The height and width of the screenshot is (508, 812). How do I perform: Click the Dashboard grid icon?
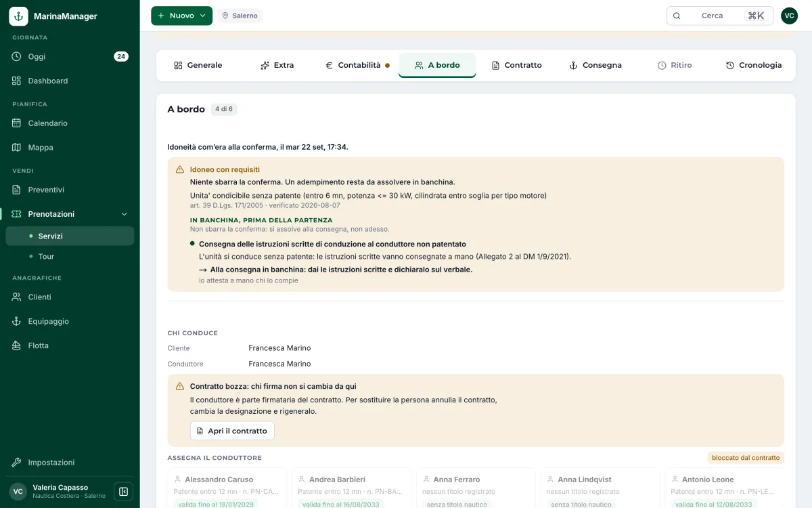click(x=17, y=81)
